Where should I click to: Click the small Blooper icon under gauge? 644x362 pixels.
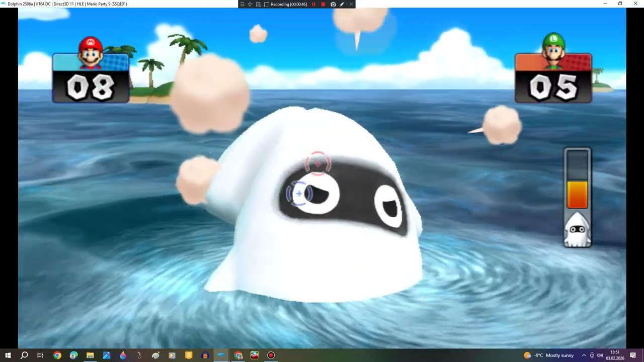tap(578, 229)
